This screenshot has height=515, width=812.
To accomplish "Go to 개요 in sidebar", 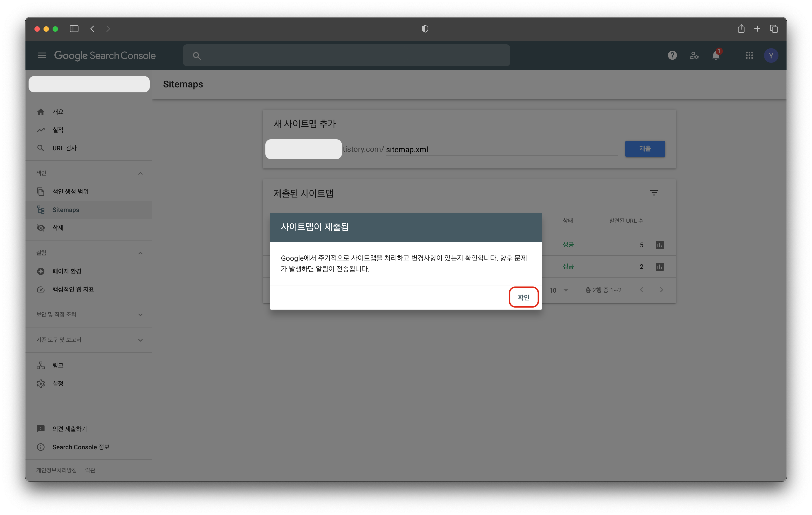I will (58, 112).
